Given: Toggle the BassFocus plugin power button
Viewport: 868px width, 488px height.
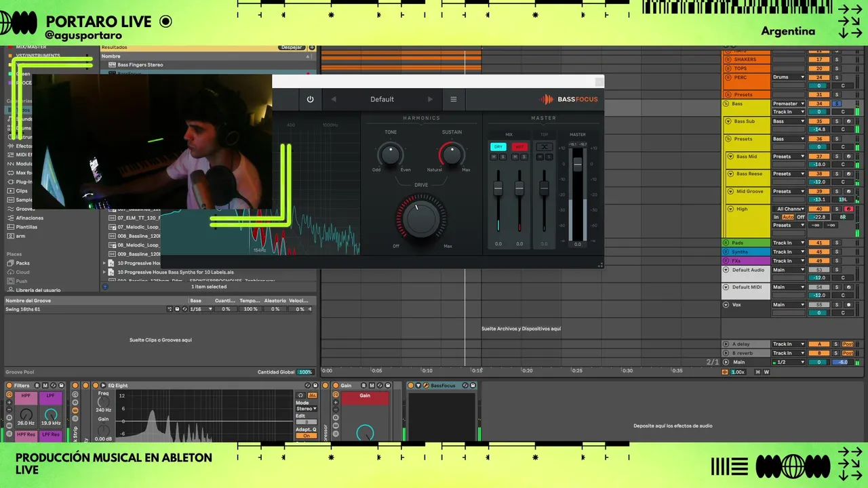Looking at the screenshot, I should coord(310,99).
